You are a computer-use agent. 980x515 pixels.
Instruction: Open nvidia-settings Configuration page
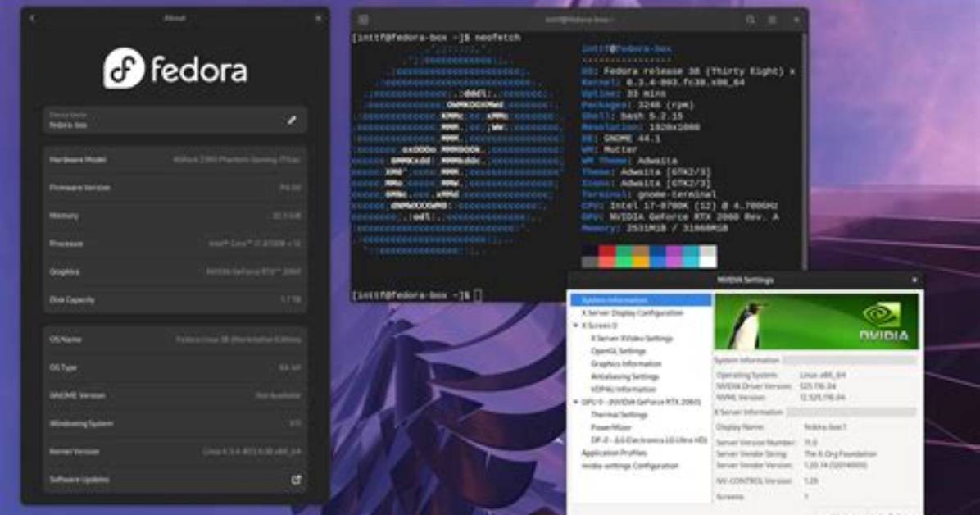click(x=629, y=466)
